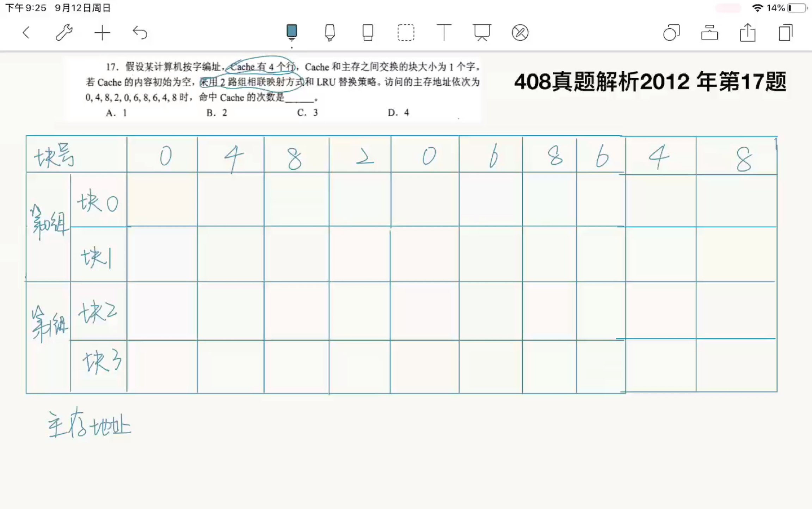Select the text tool

444,33
